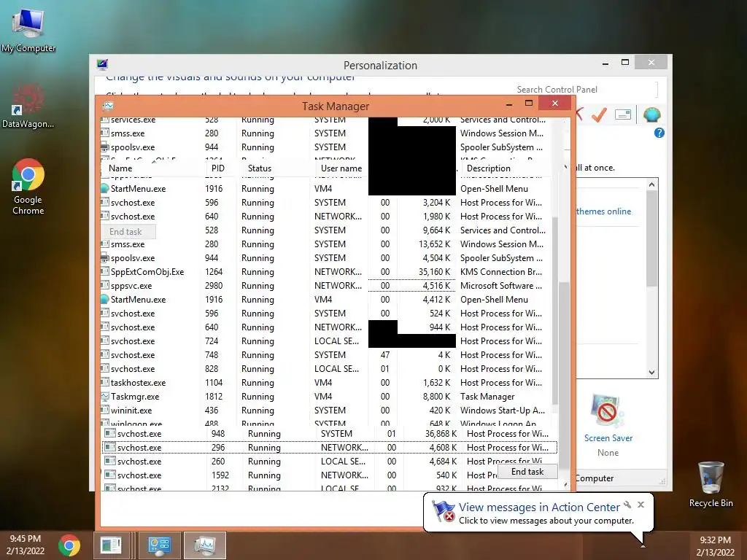Viewport: 747px width, 560px height.
Task: Select the sppsvc.exe process row
Action: pos(326,285)
